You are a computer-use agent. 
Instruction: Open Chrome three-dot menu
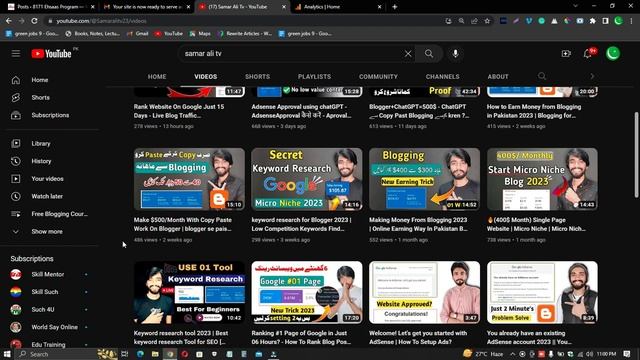[631, 21]
